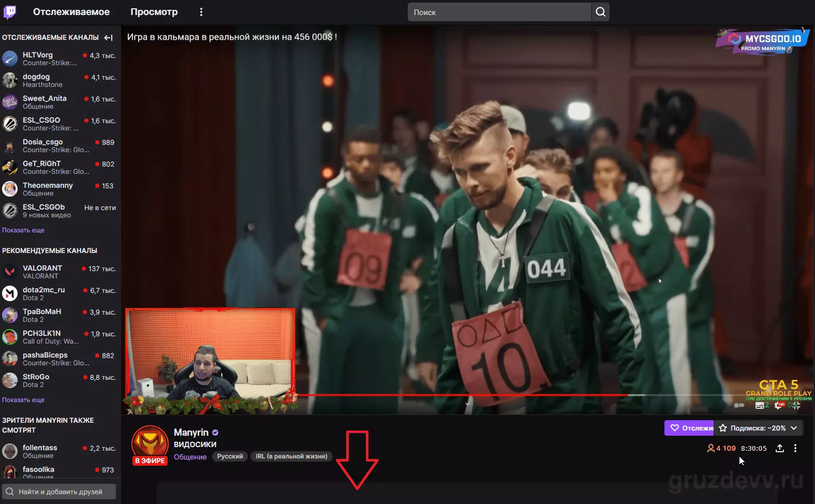Viewport: 815px width, 504px height.
Task: Flip the pause toggle in player controls
Action: click(x=739, y=405)
